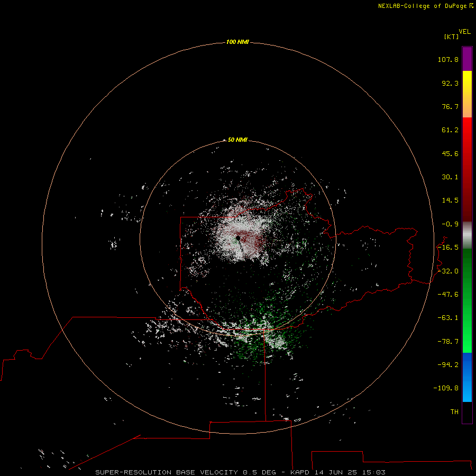476x476 pixels.
Task: Click the 76.7 legend value
Action: click(450, 106)
